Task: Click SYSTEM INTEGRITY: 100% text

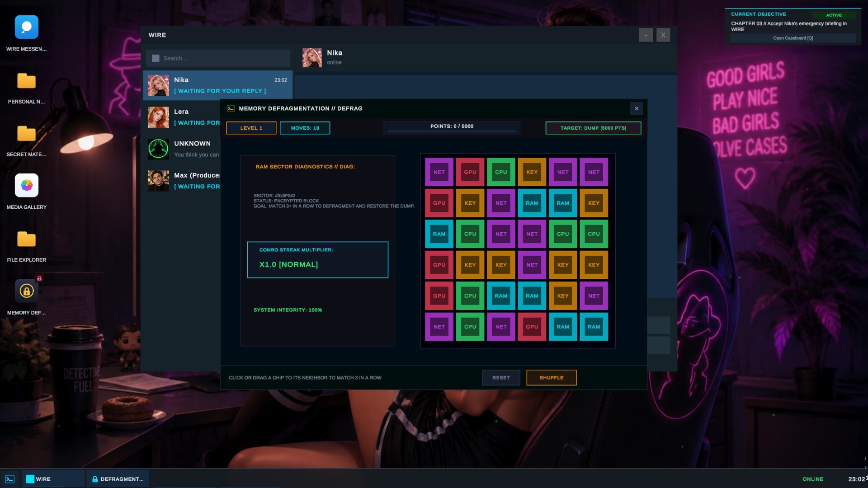Action: click(x=288, y=310)
